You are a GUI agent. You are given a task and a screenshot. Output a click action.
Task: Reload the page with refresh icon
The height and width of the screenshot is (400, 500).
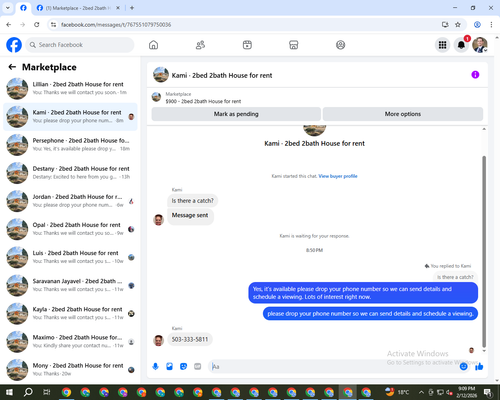37,24
